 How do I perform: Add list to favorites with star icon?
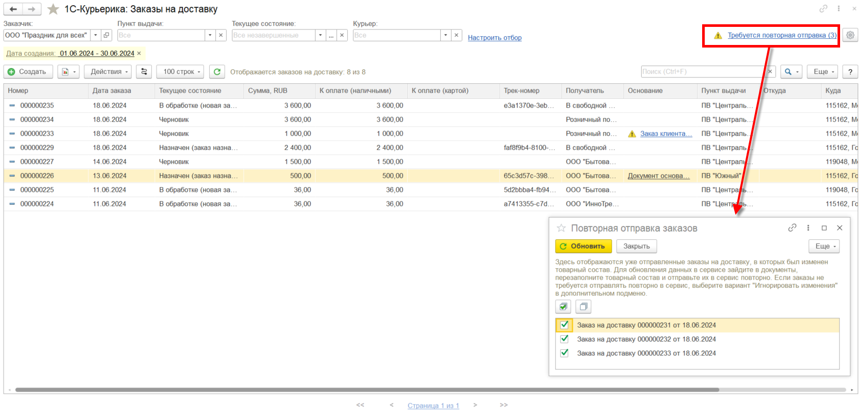(53, 9)
